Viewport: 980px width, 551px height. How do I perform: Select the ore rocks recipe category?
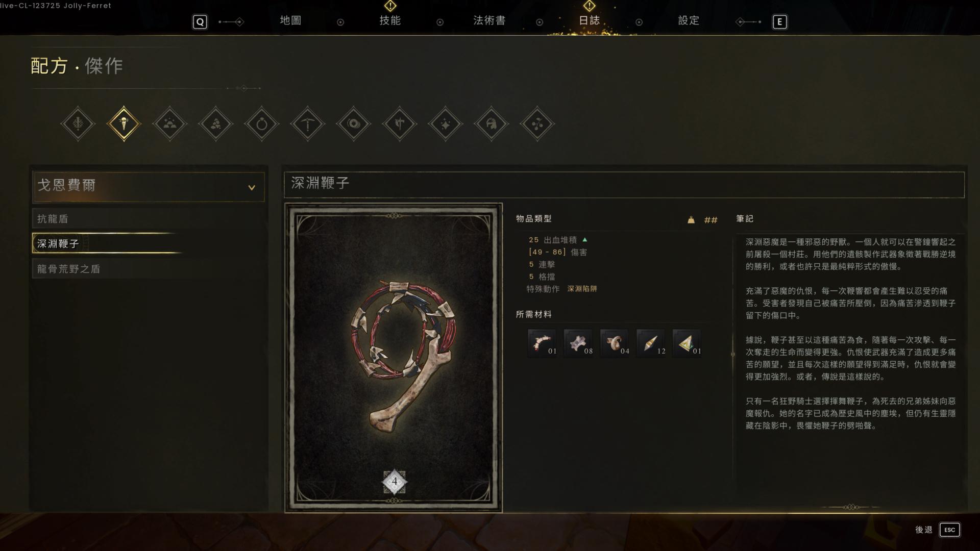[215, 124]
